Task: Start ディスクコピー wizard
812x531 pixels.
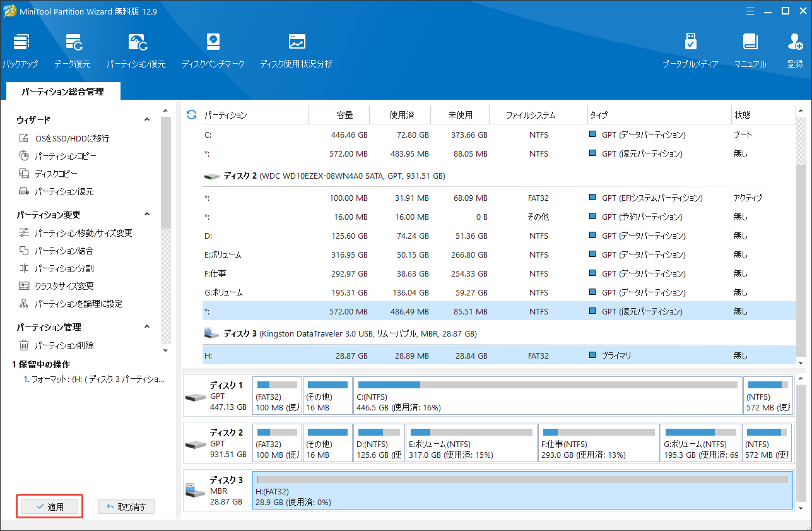Action: [48, 174]
